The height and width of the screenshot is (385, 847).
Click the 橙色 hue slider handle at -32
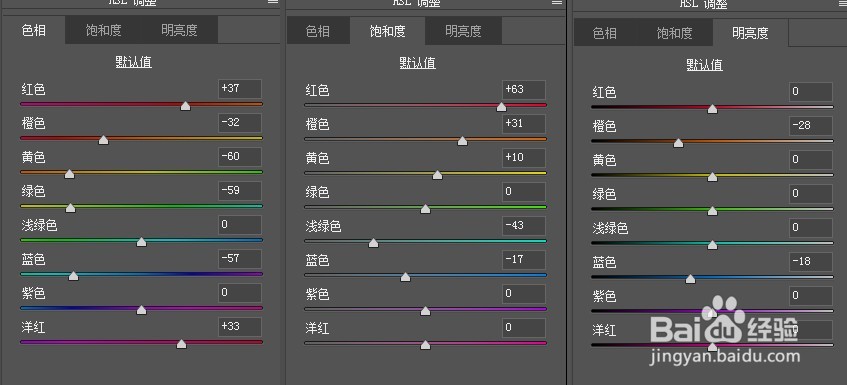103,140
